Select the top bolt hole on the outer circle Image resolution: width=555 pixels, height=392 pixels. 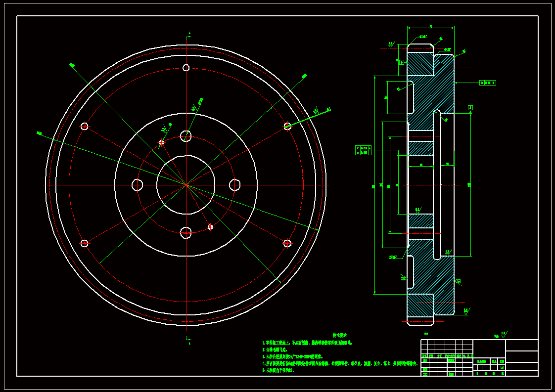(x=186, y=68)
